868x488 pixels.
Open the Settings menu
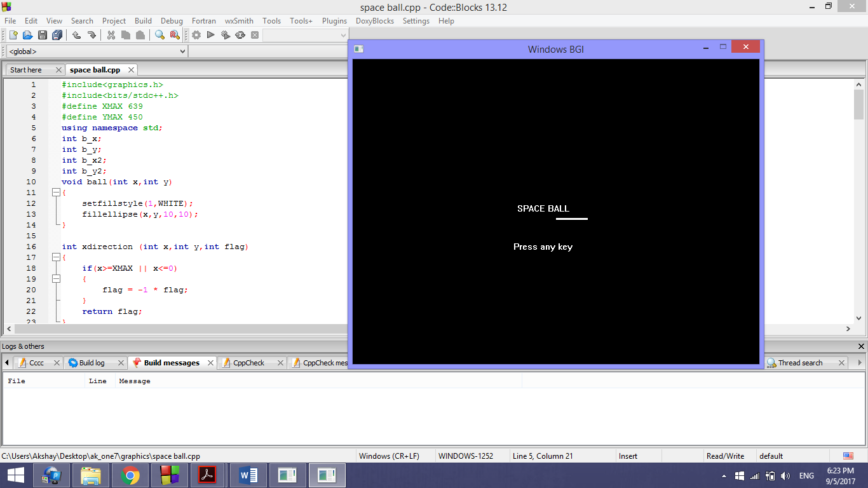tap(416, 21)
